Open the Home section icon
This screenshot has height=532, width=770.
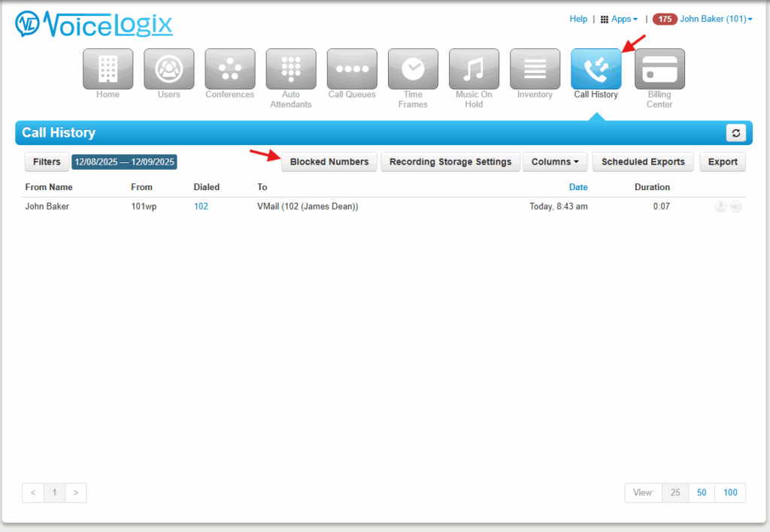click(108, 68)
